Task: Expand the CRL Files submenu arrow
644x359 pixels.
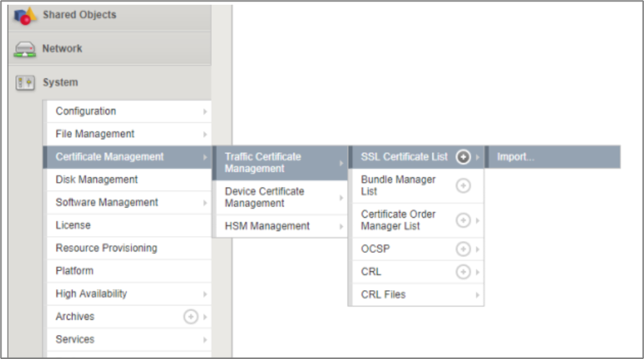Action: click(x=477, y=295)
